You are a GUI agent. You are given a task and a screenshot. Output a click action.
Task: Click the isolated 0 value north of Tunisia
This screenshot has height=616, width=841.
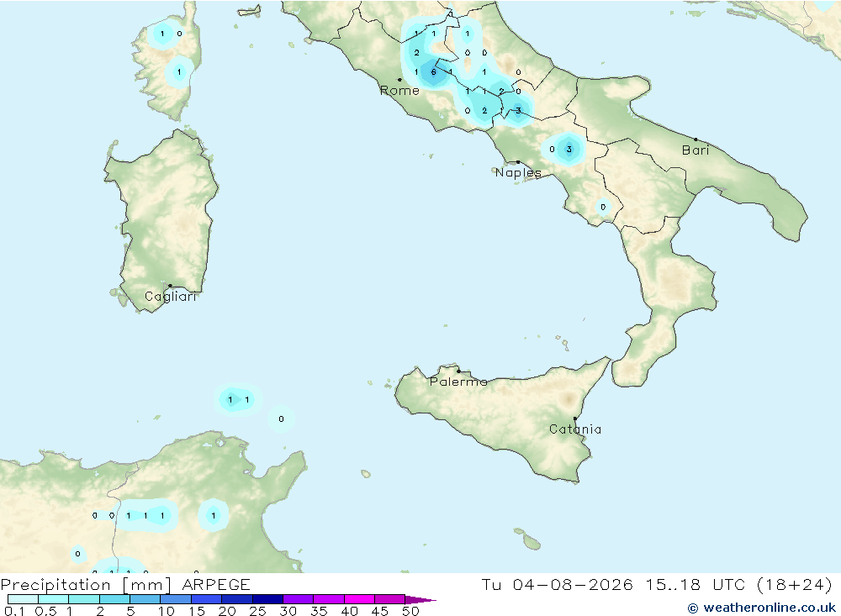(281, 419)
